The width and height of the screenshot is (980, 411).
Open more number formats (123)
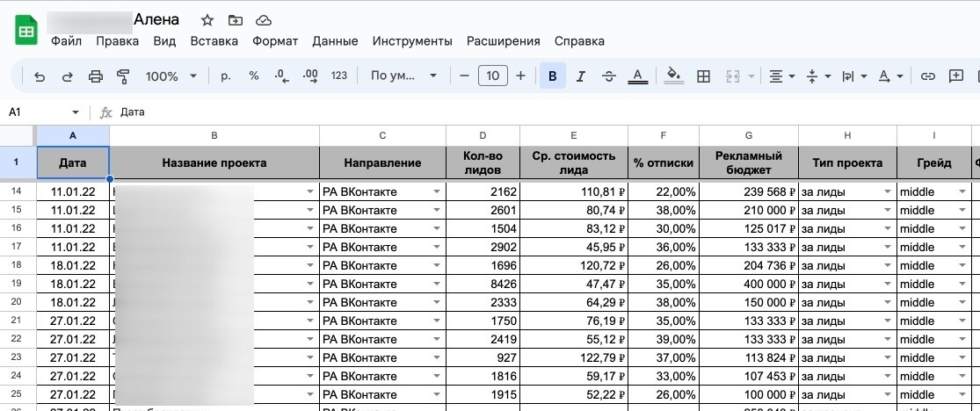click(338, 76)
